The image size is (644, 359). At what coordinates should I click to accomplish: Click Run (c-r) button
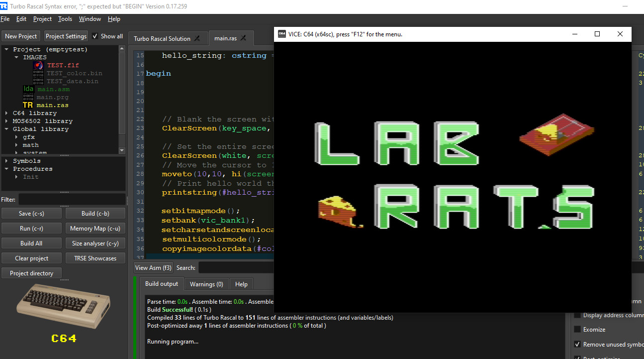(x=31, y=228)
